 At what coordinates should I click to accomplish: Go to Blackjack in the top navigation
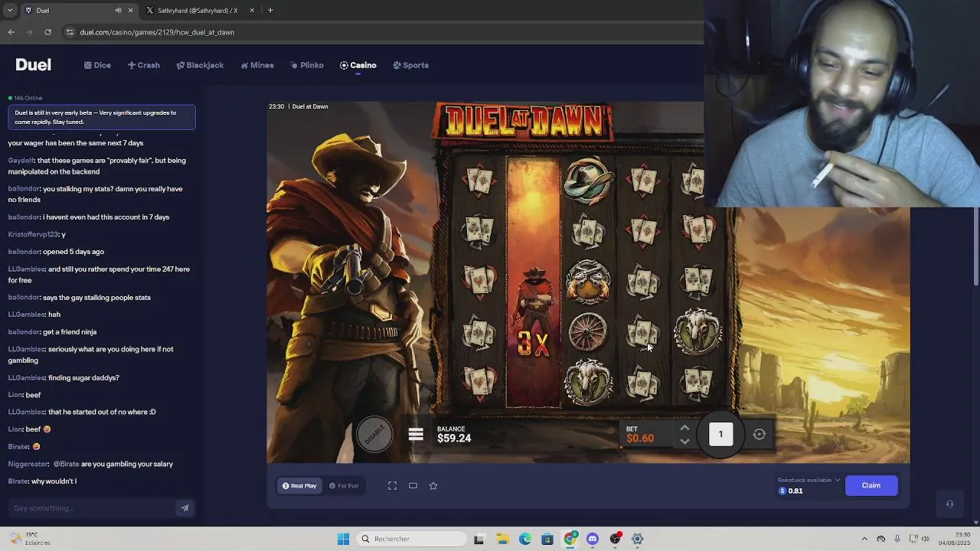point(200,65)
